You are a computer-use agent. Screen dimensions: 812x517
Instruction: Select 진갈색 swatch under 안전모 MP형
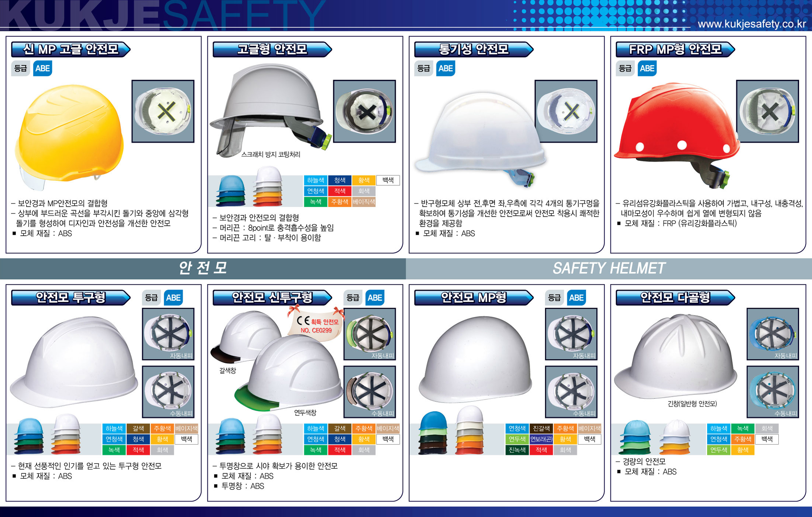[541, 428]
